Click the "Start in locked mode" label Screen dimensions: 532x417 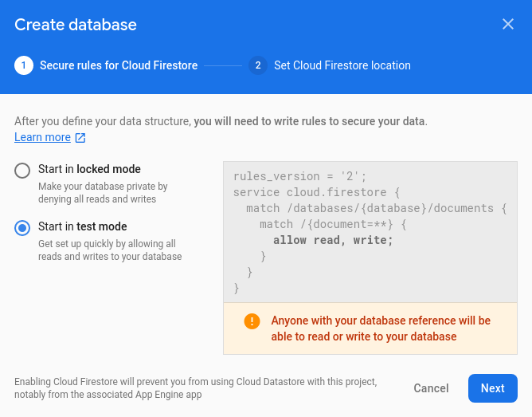tap(89, 169)
